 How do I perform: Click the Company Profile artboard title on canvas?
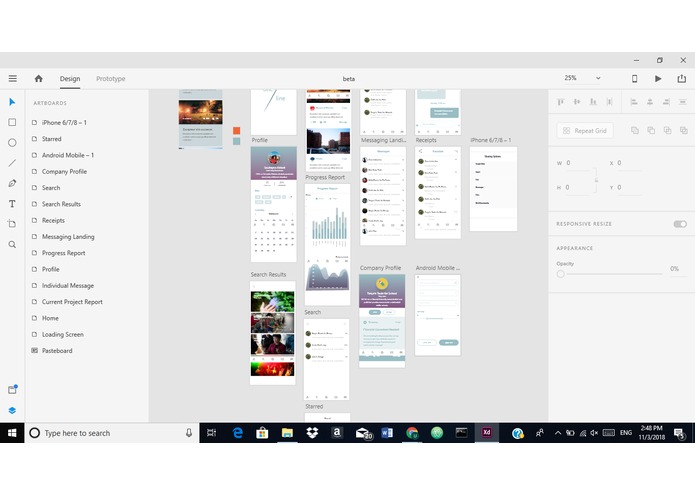[380, 268]
